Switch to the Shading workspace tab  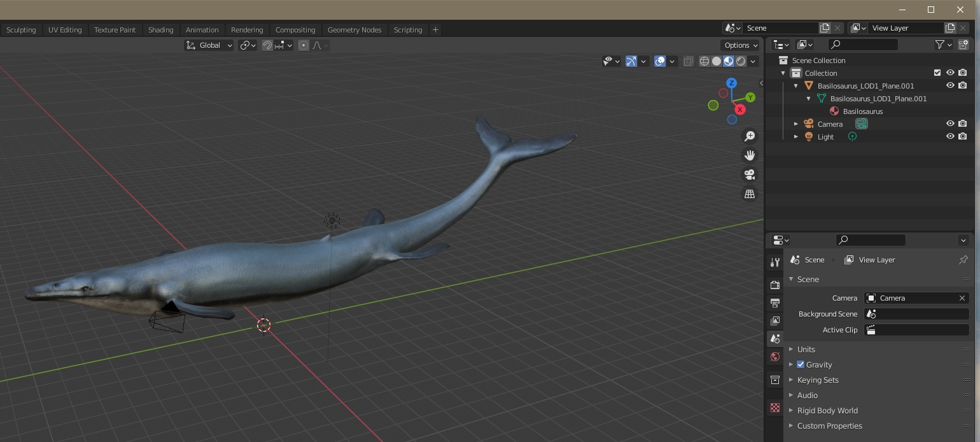pyautogui.click(x=160, y=30)
